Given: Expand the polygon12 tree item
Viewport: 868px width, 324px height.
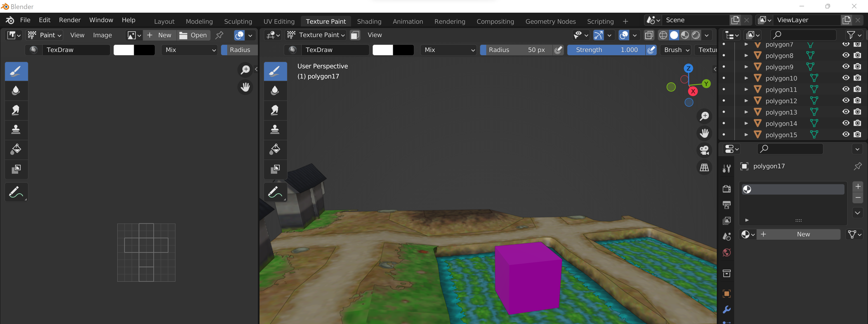Looking at the screenshot, I should 746,101.
